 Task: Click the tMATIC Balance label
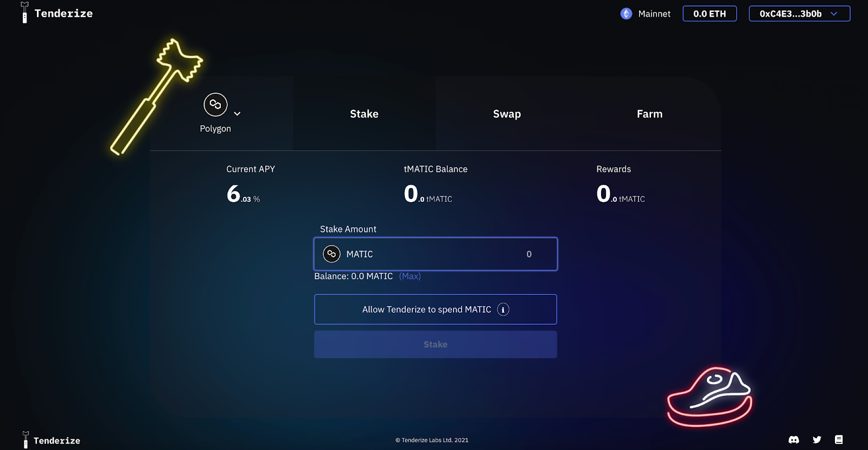tap(436, 169)
